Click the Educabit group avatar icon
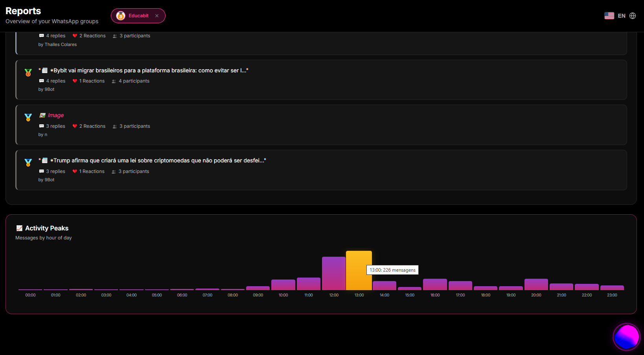The width and height of the screenshot is (644, 355). tap(121, 16)
